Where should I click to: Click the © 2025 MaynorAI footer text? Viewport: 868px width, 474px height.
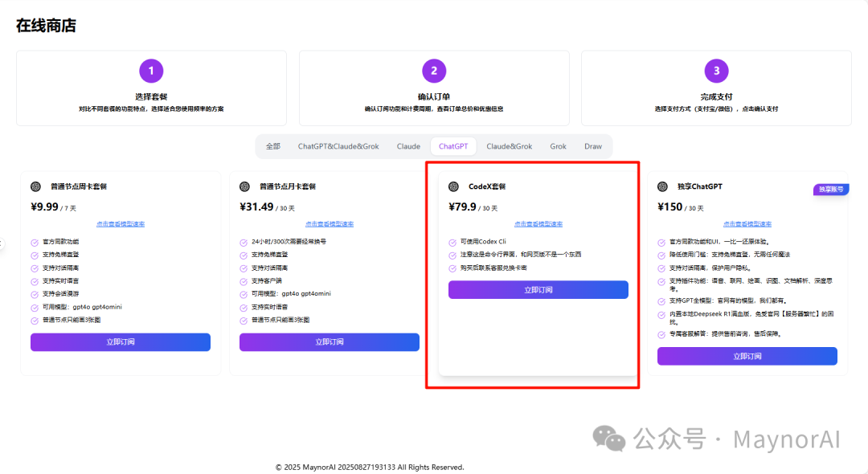(370, 468)
